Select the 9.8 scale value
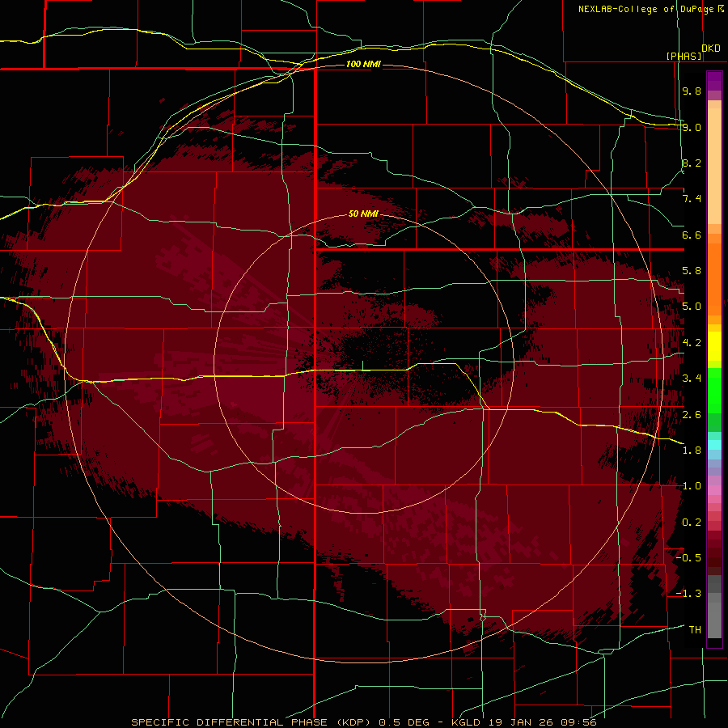The height and width of the screenshot is (728, 728). coord(692,91)
